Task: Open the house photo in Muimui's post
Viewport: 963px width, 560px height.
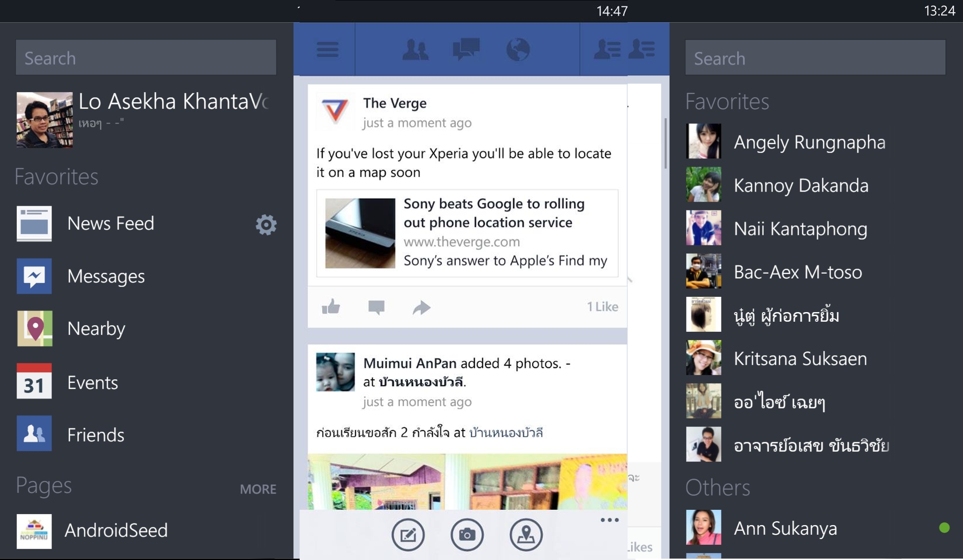Action: pos(467,482)
